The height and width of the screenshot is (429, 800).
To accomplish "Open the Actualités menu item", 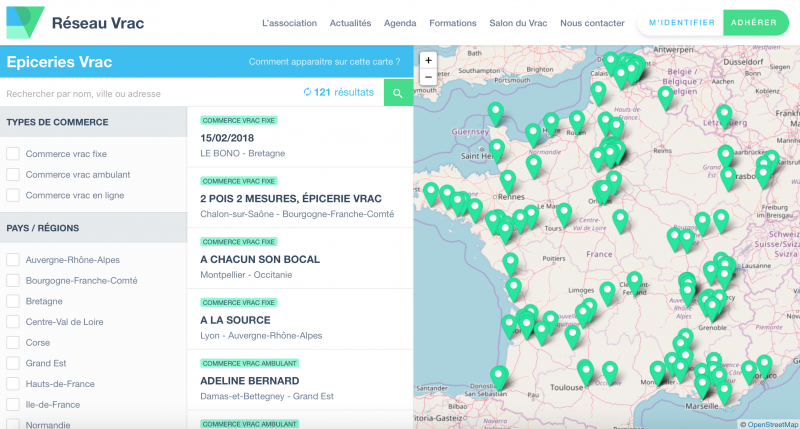I will point(350,23).
